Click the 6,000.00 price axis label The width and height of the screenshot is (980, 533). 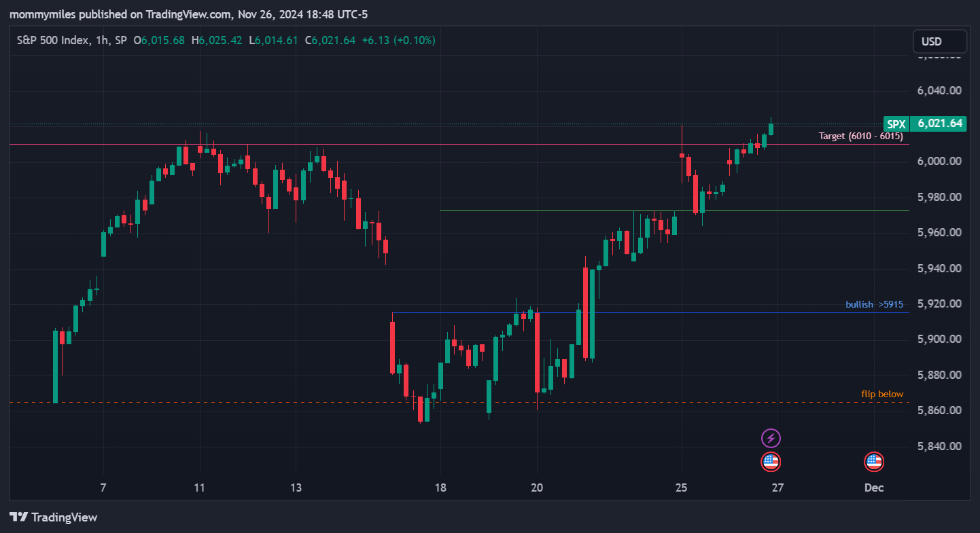click(940, 161)
